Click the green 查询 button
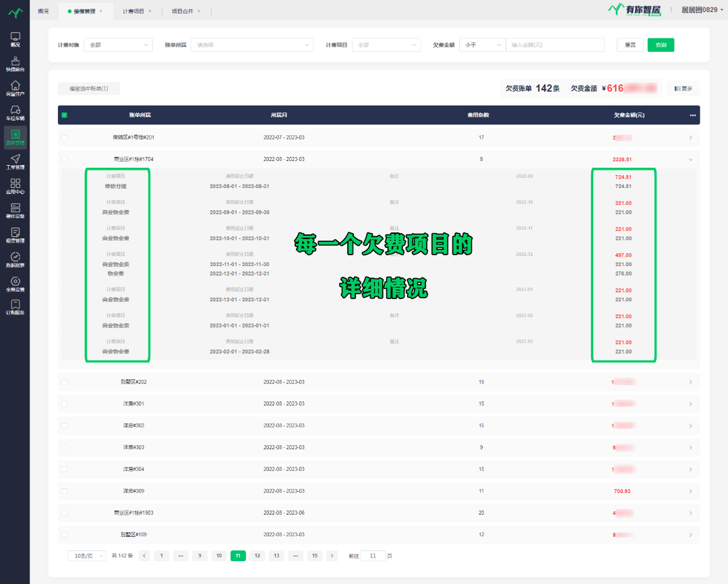Image resolution: width=728 pixels, height=584 pixels. pos(661,45)
